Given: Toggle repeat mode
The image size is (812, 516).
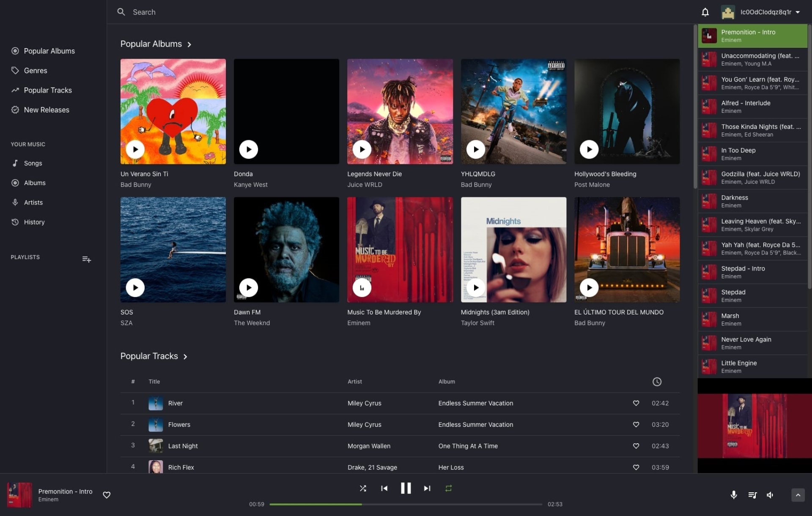Looking at the screenshot, I should pos(448,488).
